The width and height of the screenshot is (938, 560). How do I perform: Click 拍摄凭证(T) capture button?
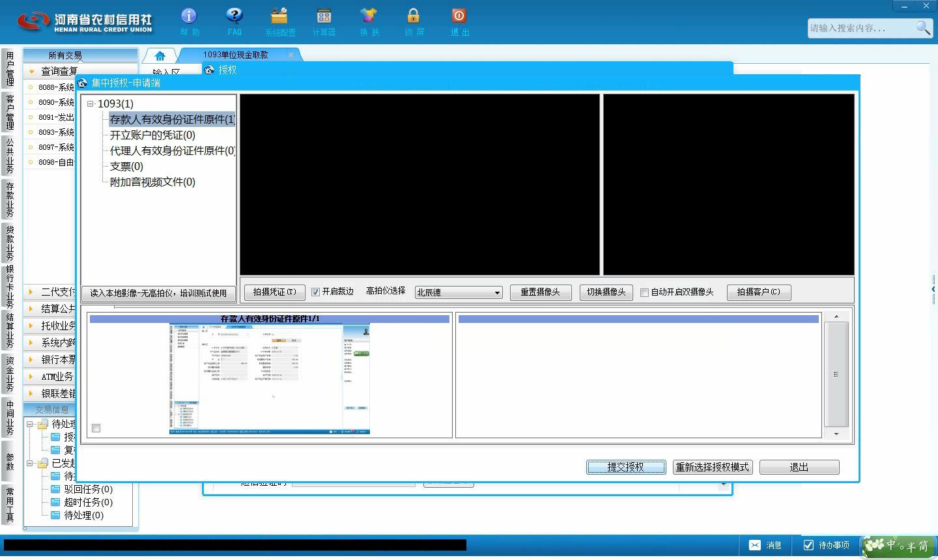274,292
